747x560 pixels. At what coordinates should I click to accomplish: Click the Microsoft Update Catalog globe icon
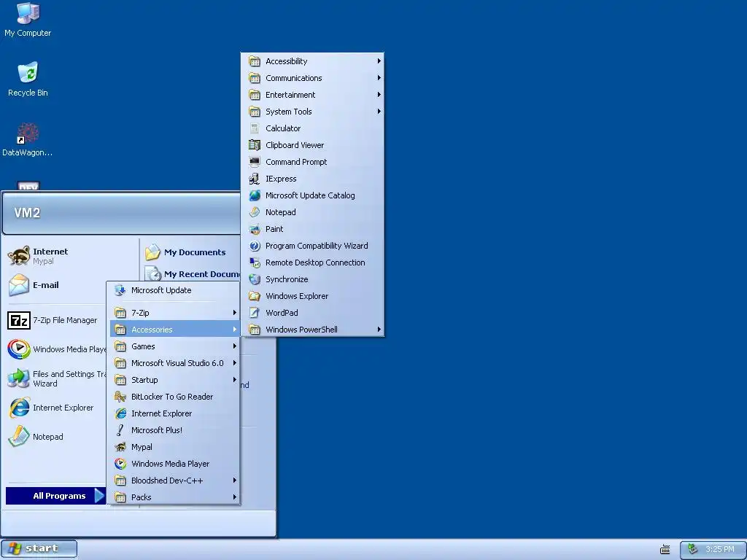pos(255,195)
